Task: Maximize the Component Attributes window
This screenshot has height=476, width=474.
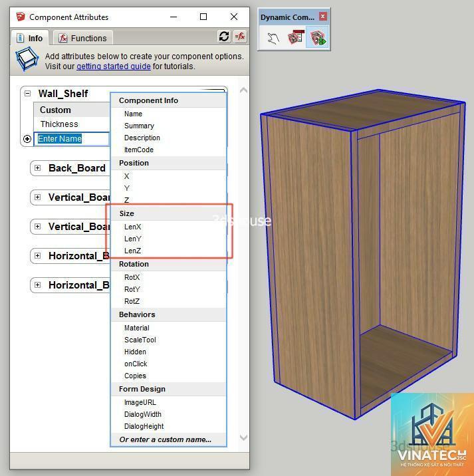Action: point(203,17)
